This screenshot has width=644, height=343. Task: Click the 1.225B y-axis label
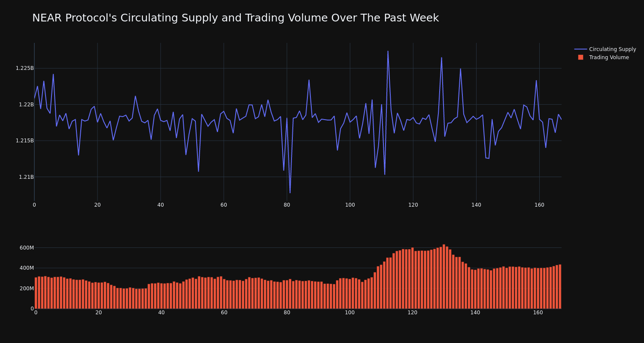(24, 68)
